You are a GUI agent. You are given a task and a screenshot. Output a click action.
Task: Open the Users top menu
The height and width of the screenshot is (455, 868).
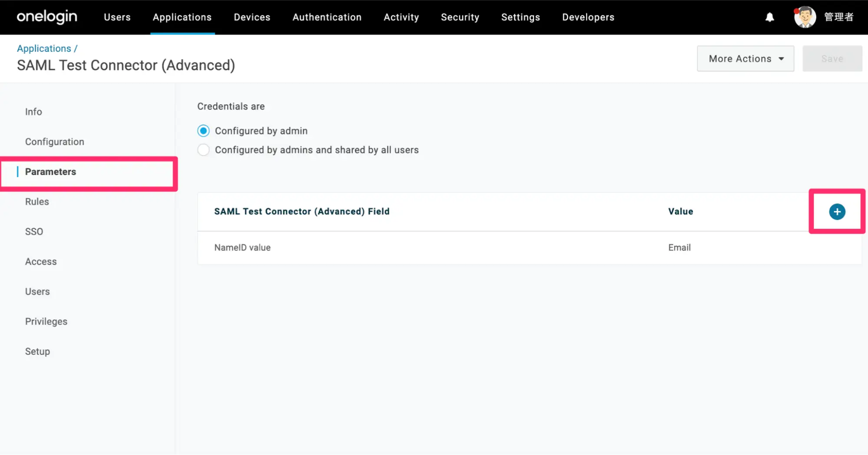[x=117, y=17]
